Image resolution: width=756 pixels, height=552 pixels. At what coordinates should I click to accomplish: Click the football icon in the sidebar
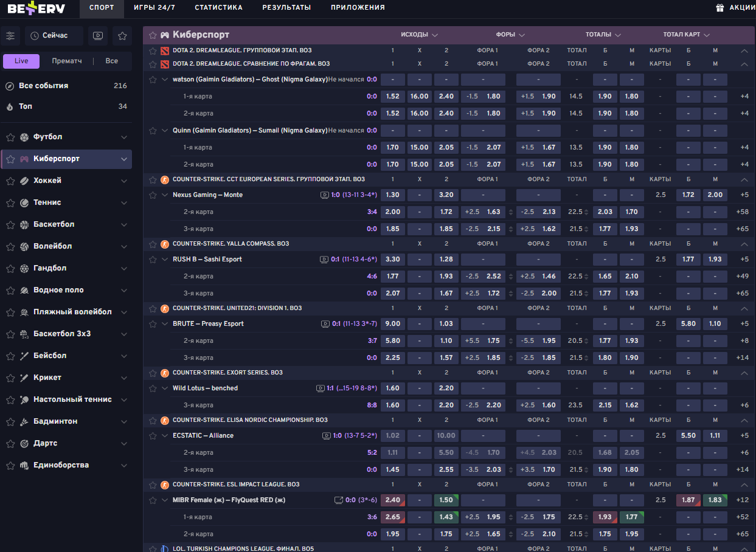(24, 137)
